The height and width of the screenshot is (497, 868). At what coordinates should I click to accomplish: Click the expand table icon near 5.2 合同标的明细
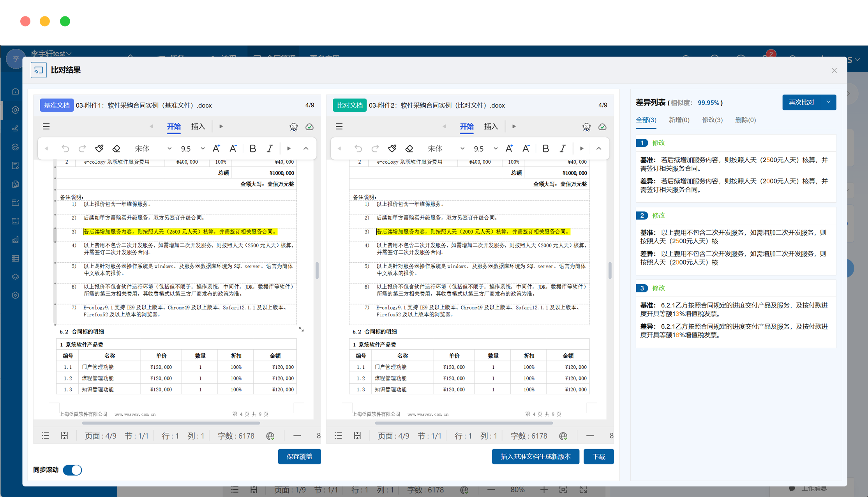pyautogui.click(x=301, y=329)
